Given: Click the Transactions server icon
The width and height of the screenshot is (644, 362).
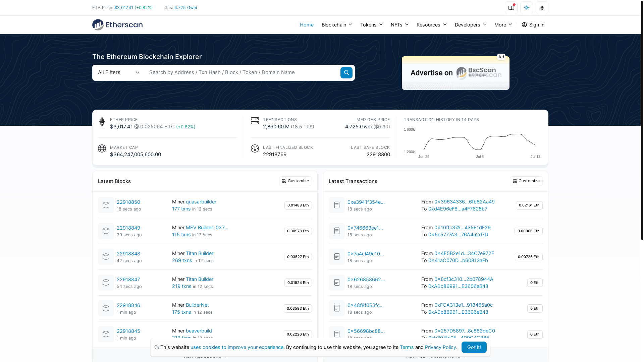Looking at the screenshot, I should tap(255, 121).
